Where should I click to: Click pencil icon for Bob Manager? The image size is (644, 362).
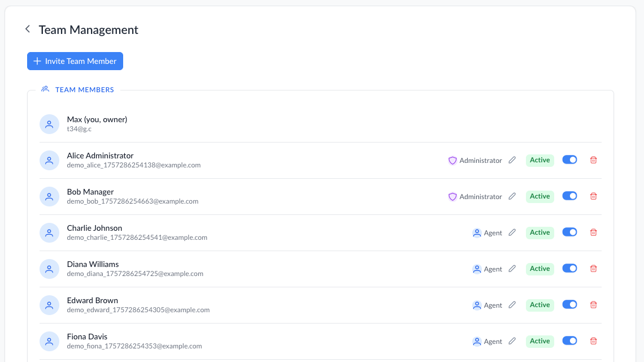[x=512, y=196]
